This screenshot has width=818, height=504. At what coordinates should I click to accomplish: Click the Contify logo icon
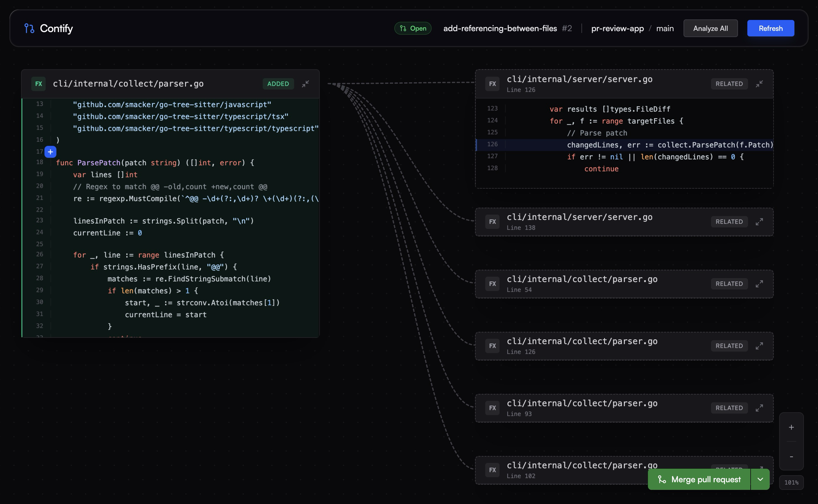[x=29, y=29]
